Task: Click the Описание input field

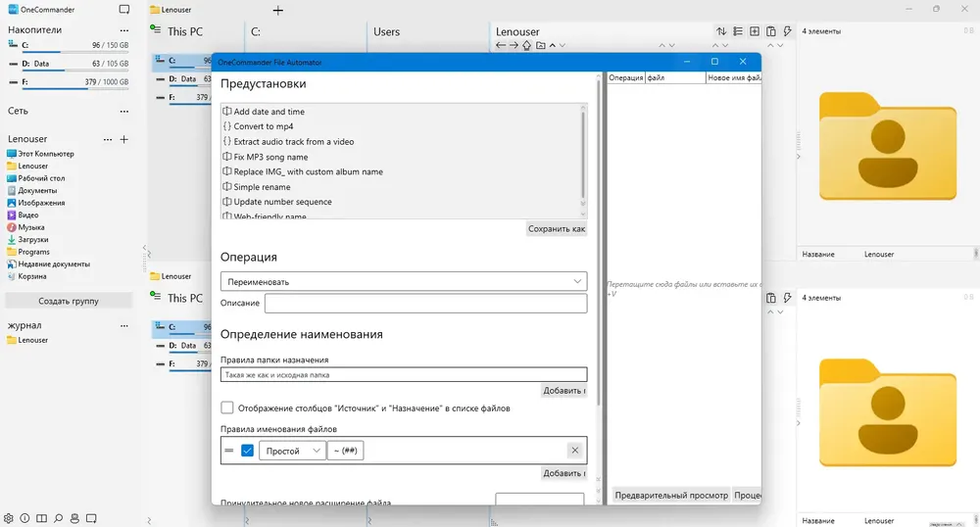Action: point(425,303)
